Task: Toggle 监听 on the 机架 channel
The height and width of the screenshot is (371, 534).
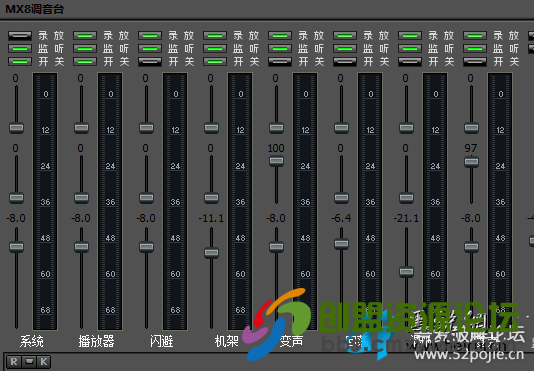Action: 215,48
